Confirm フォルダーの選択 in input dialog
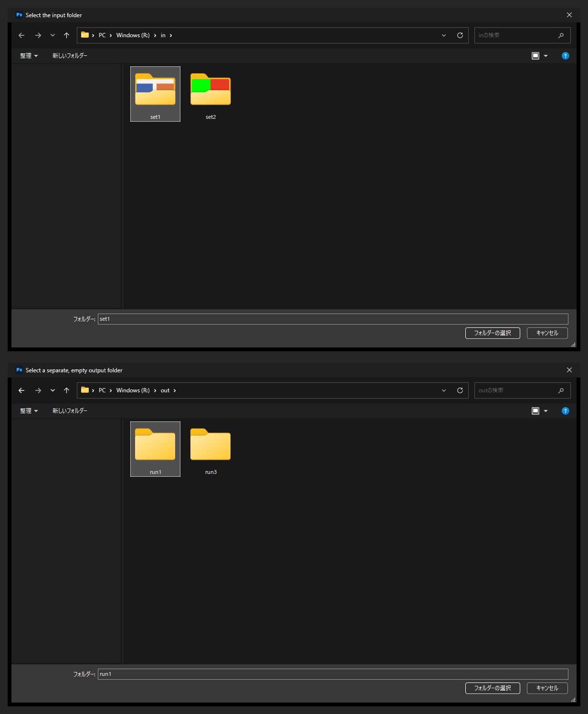This screenshot has height=714, width=588. [493, 333]
